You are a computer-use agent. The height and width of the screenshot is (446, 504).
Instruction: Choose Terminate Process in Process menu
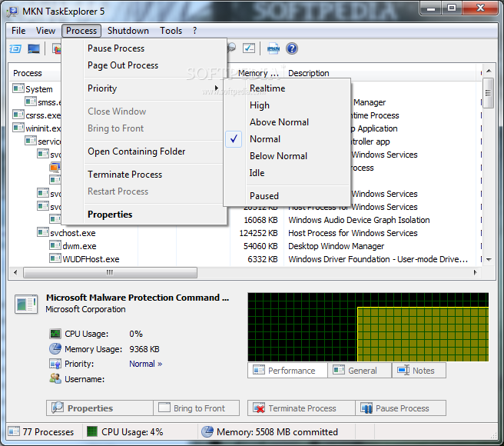point(144,175)
